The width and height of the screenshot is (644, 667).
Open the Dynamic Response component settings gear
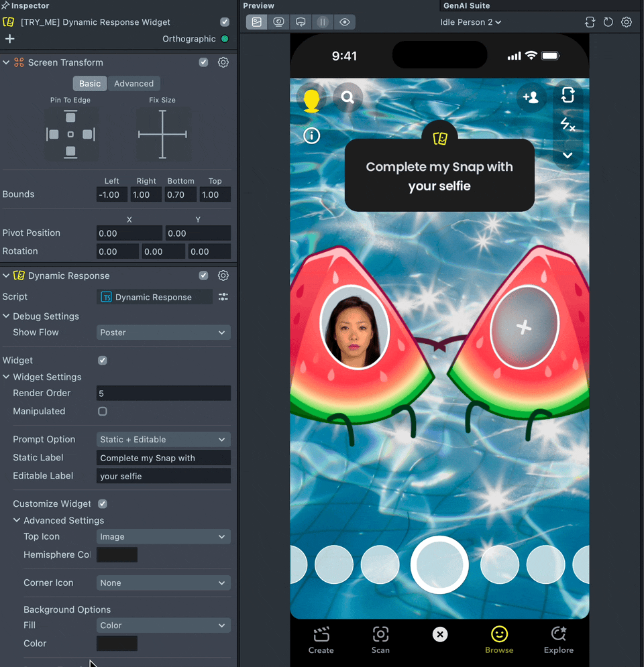(223, 276)
